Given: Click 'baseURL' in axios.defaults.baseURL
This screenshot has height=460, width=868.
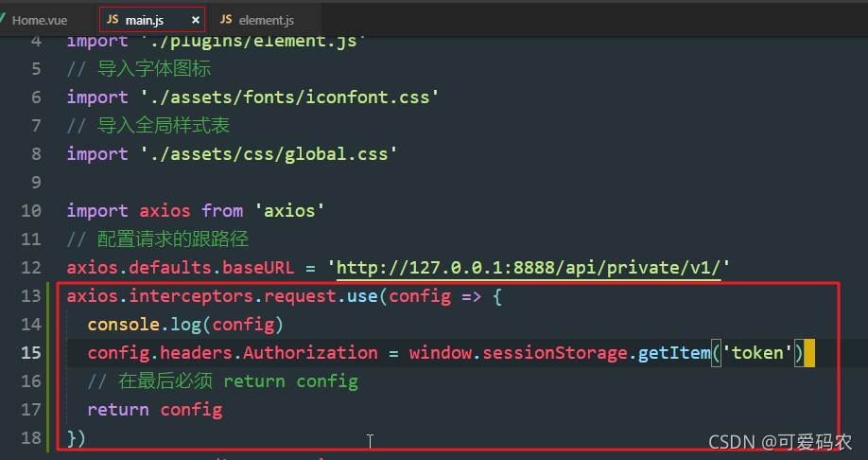Looking at the screenshot, I should [258, 268].
